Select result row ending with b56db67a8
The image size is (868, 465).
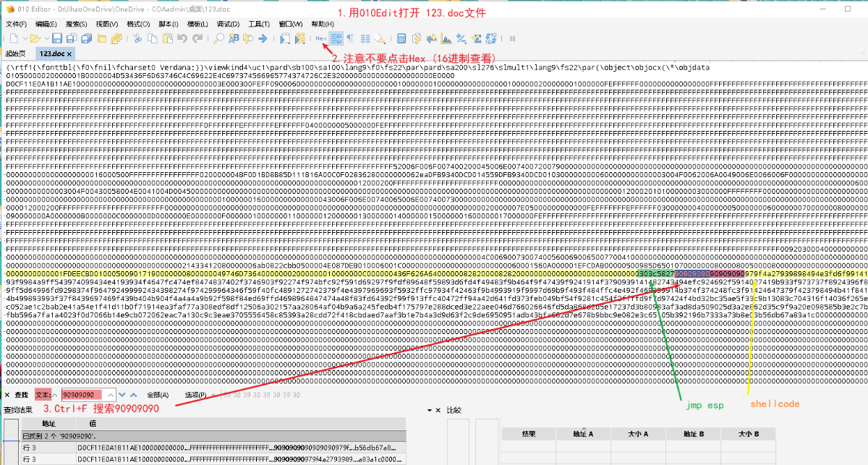click(x=213, y=448)
